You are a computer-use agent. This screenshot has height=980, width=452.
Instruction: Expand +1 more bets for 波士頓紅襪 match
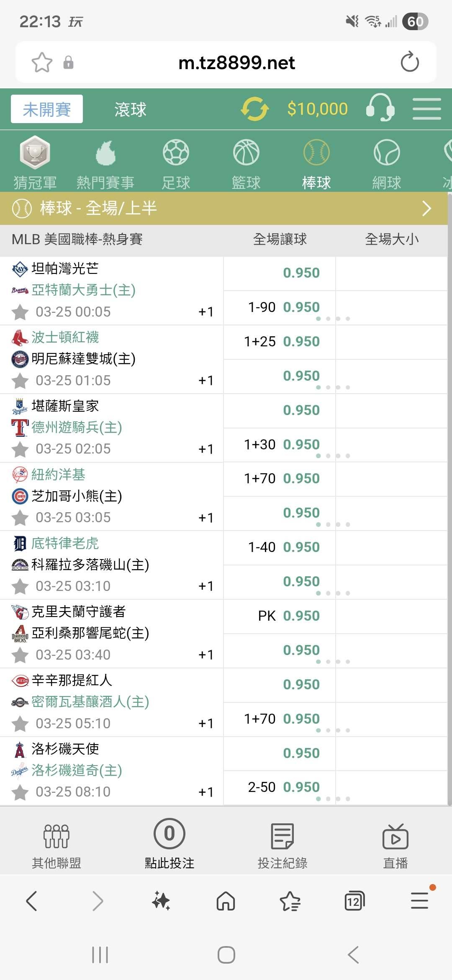click(x=206, y=380)
